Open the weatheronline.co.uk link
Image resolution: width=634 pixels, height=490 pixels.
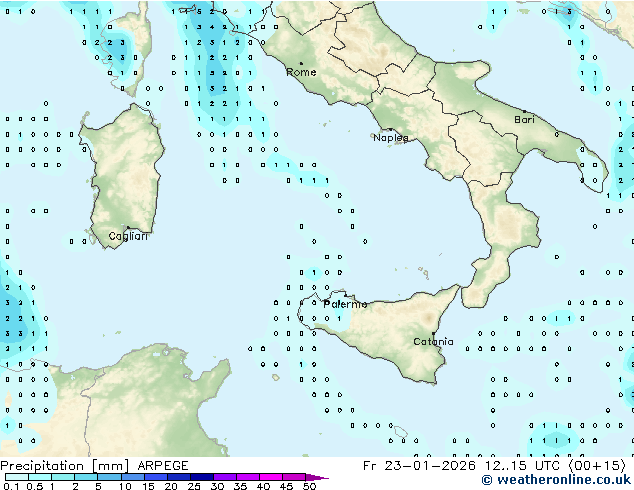[x=556, y=480]
